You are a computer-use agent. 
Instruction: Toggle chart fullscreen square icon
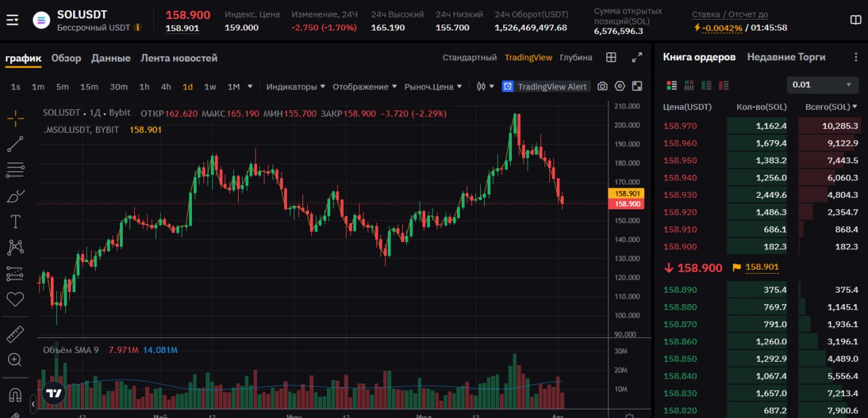pyautogui.click(x=637, y=87)
